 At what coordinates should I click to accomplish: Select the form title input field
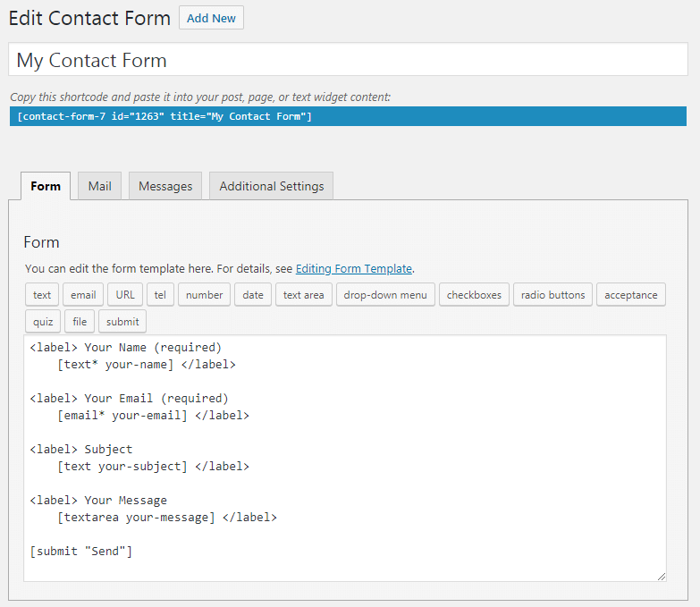(348, 59)
